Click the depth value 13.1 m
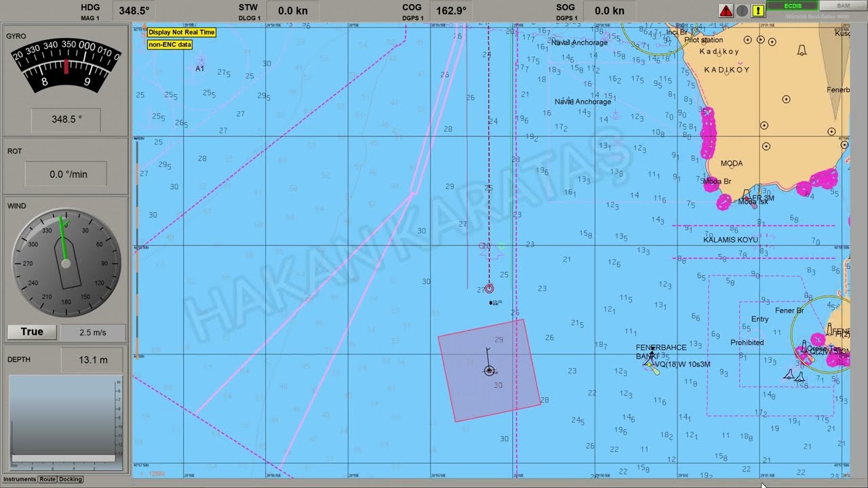The width and height of the screenshot is (868, 488). (93, 360)
